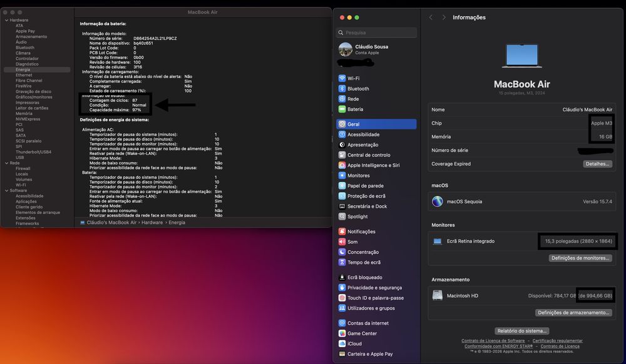Open Central de controlo settings

[x=376, y=155]
